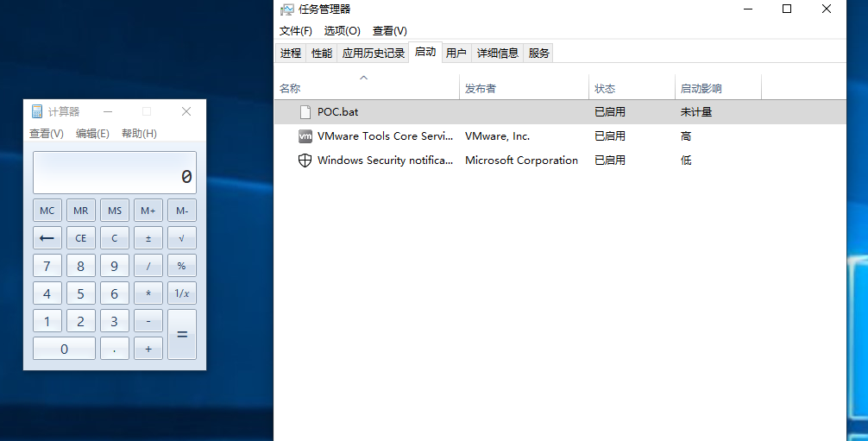Click the CE clear entry button
This screenshot has width=868, height=441.
[81, 238]
